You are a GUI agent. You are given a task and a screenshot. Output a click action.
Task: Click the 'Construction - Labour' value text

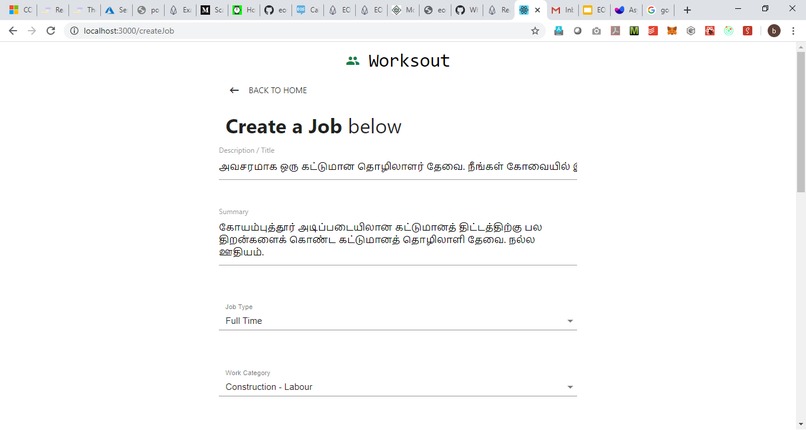[x=269, y=387]
